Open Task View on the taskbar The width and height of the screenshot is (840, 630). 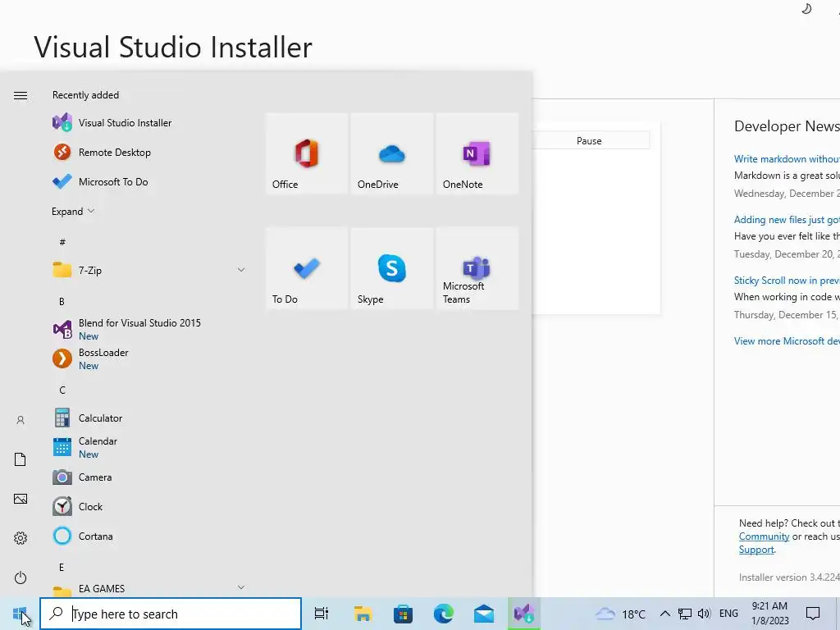[x=322, y=614]
